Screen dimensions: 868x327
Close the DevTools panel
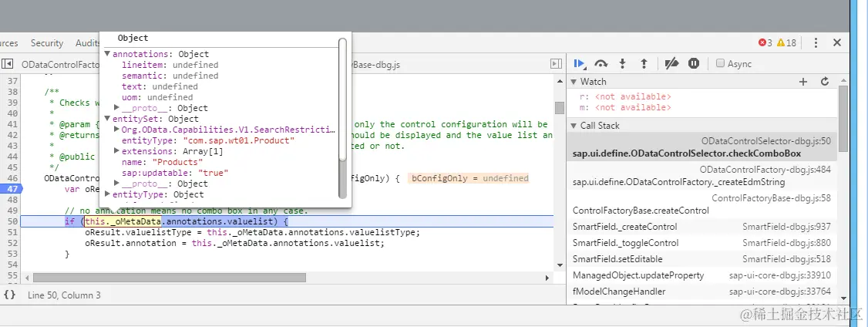(837, 42)
